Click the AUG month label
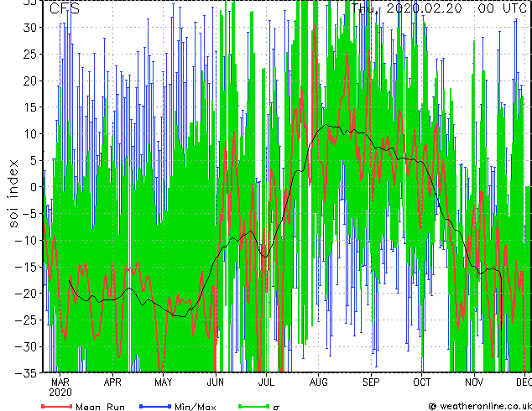 (319, 382)
